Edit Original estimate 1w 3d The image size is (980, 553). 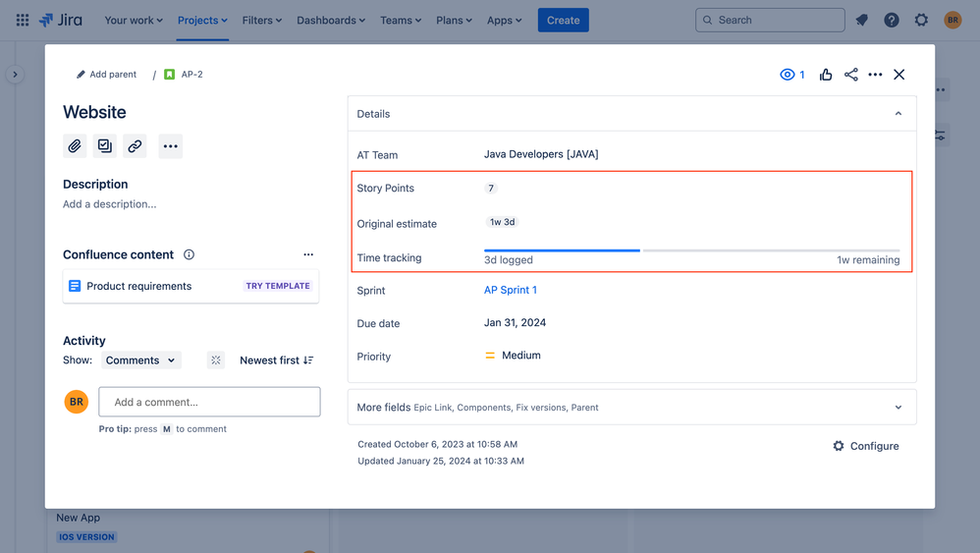click(x=502, y=222)
